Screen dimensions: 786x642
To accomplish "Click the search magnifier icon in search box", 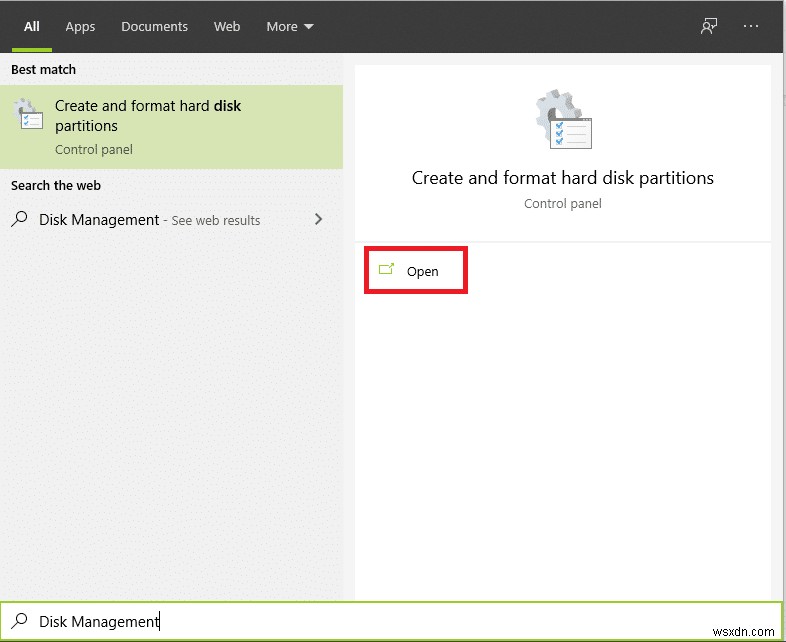I will pyautogui.click(x=19, y=620).
